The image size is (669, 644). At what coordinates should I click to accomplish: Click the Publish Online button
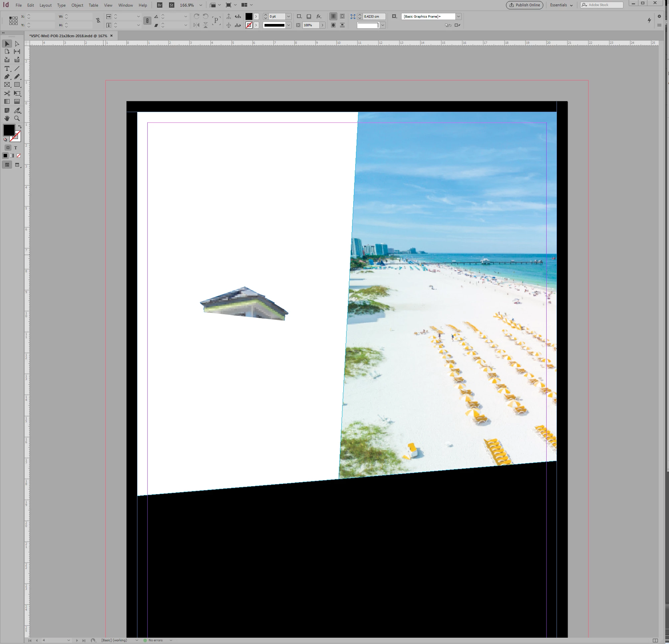(524, 5)
